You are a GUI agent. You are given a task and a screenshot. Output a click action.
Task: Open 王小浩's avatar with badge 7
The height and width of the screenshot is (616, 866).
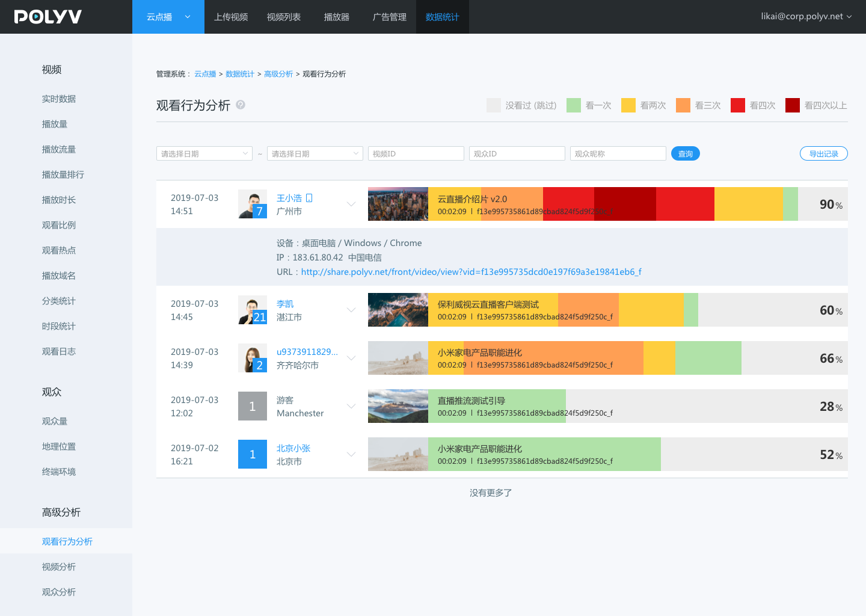[253, 204]
